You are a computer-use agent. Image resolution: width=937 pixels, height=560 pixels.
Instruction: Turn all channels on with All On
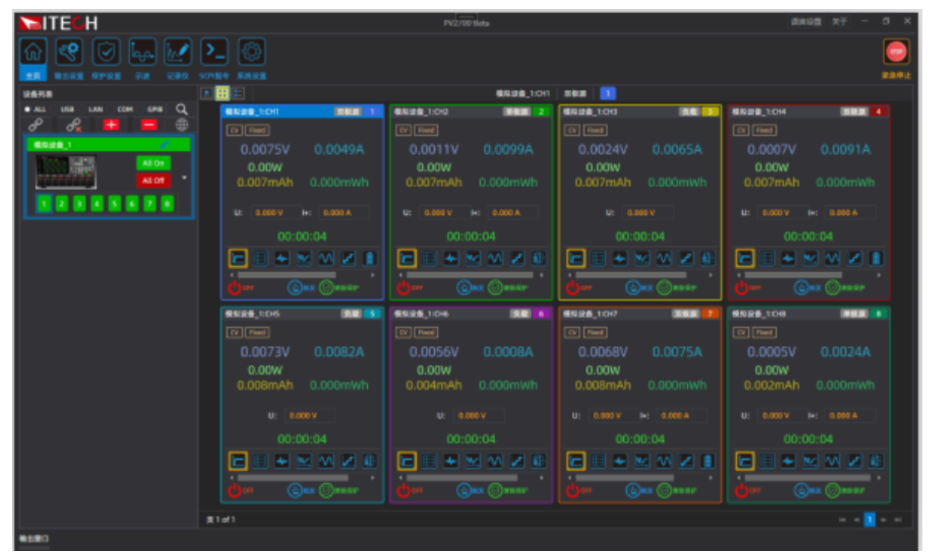click(x=153, y=163)
